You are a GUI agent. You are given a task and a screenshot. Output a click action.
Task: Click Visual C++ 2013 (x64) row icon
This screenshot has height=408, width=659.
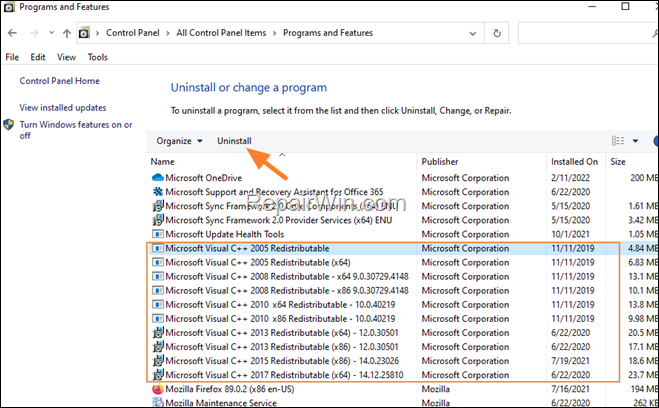(x=158, y=332)
